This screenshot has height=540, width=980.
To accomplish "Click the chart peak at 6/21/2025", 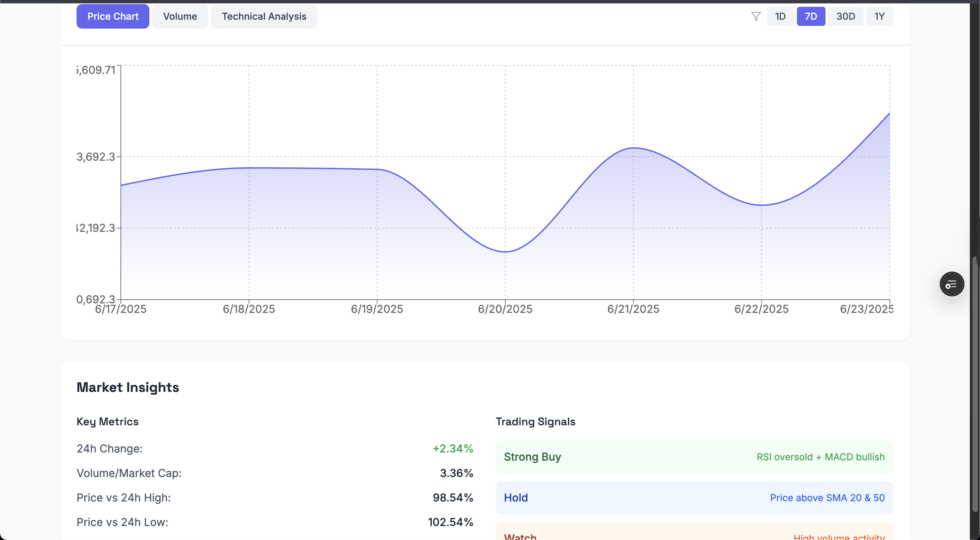I will coord(633,148).
